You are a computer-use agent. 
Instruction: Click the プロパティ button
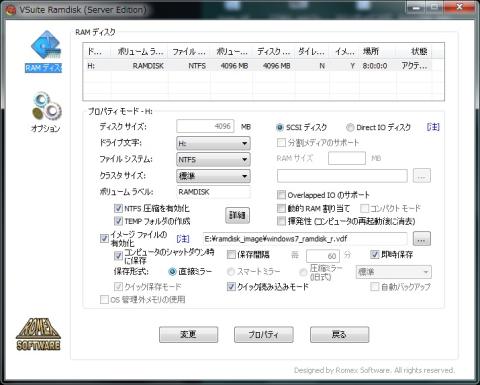pyautogui.click(x=264, y=334)
